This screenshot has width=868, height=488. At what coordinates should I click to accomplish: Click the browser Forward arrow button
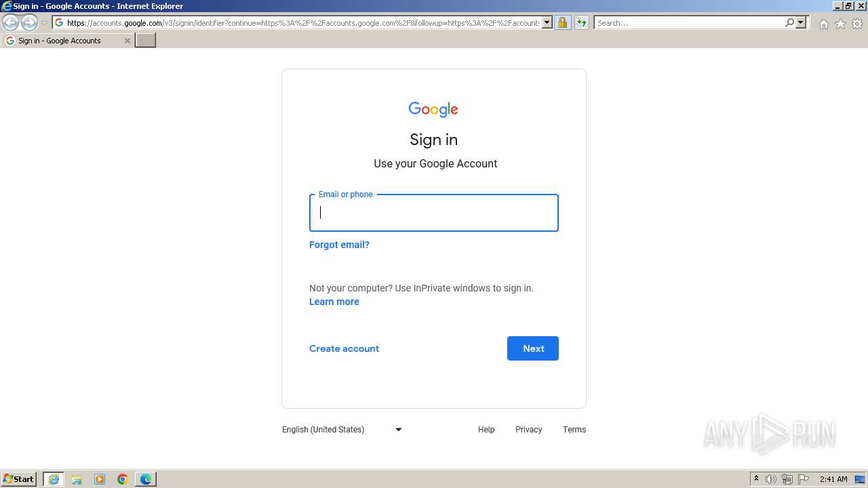pos(29,23)
